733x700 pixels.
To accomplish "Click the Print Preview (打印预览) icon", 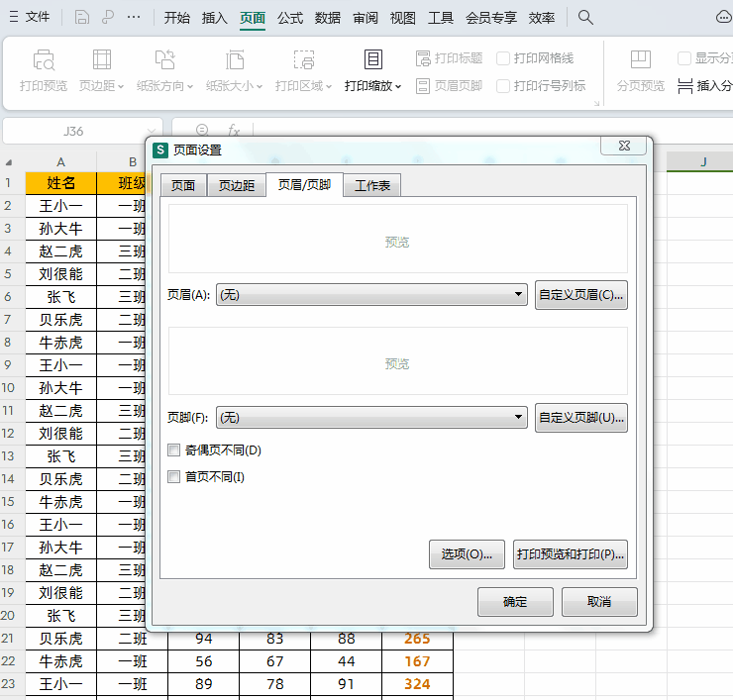I will tap(44, 60).
